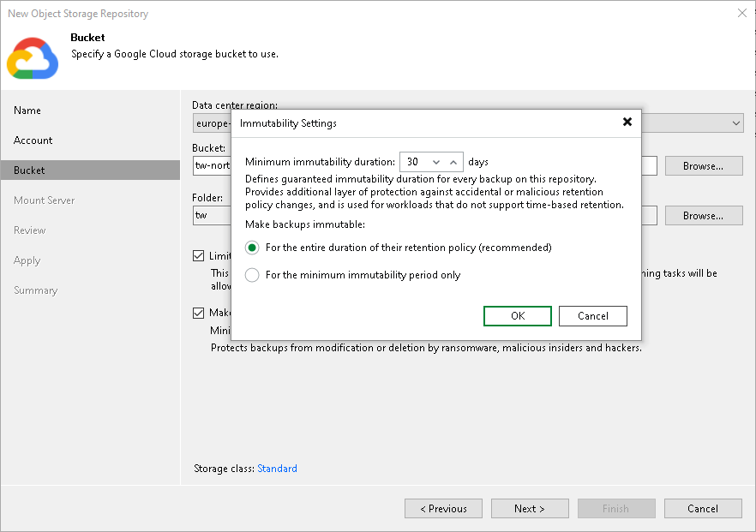Open the minimum immutability duration dropdown

435,161
